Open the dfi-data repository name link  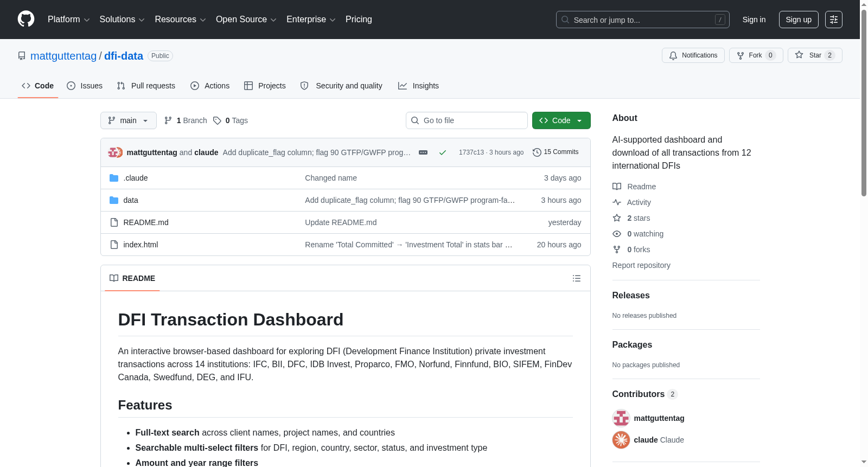(124, 56)
